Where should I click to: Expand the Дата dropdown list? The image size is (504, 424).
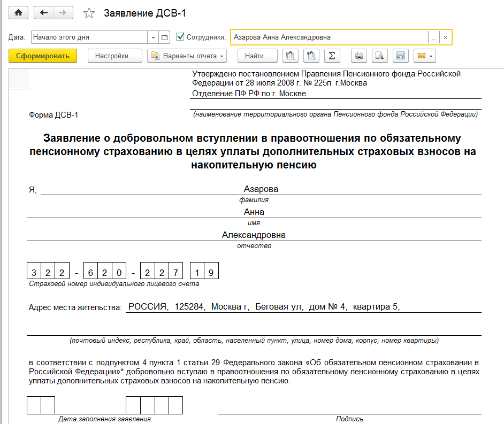point(153,37)
